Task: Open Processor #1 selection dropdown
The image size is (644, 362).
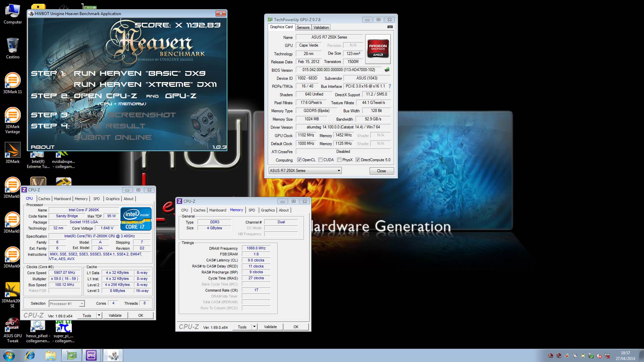Action: 66,304
